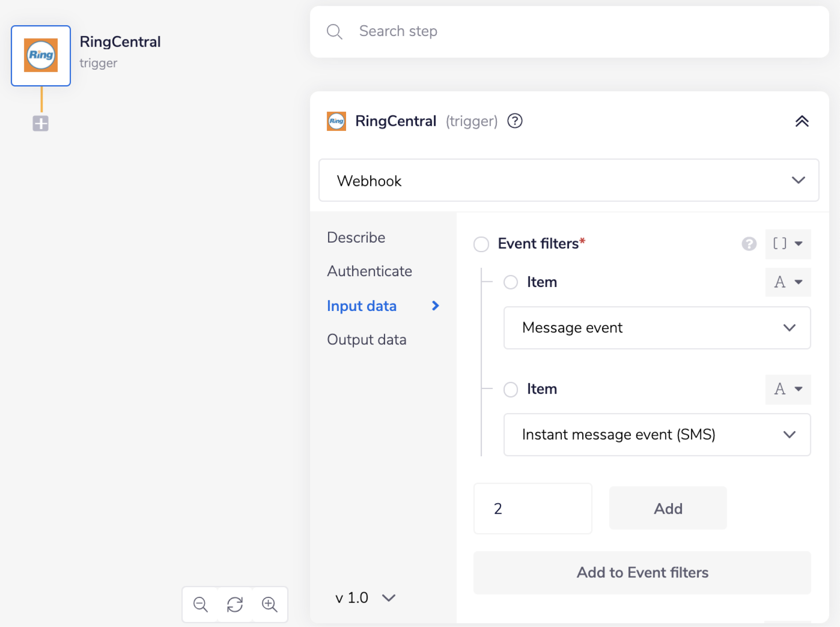Switch to the Authenticate tab
Screen dimensions: 840x627
(369, 271)
